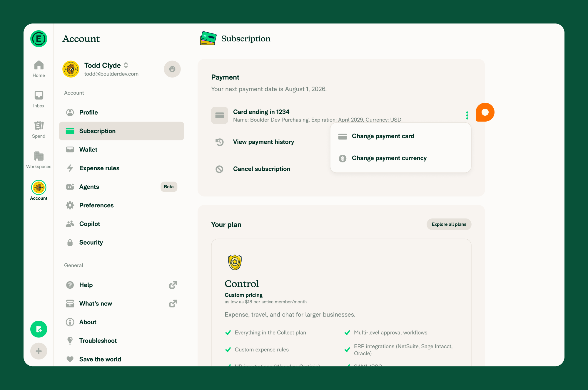Screen dimensions: 588x390
Task: Click Todd Clyde's profile avatar
Action: pyautogui.click(x=71, y=69)
